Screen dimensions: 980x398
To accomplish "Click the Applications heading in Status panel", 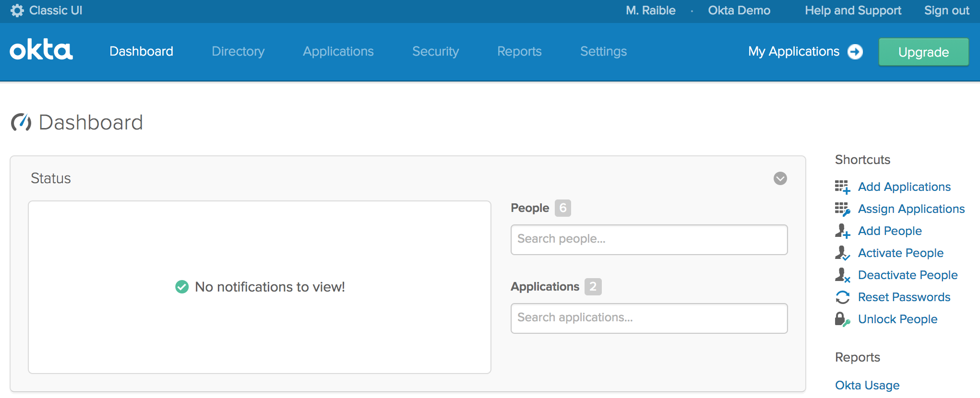I will click(545, 287).
